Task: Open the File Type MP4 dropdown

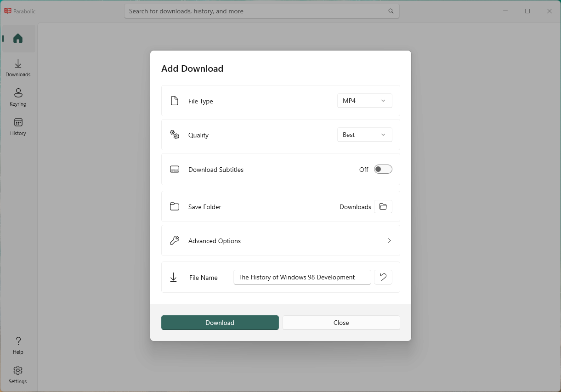Action: pyautogui.click(x=365, y=101)
